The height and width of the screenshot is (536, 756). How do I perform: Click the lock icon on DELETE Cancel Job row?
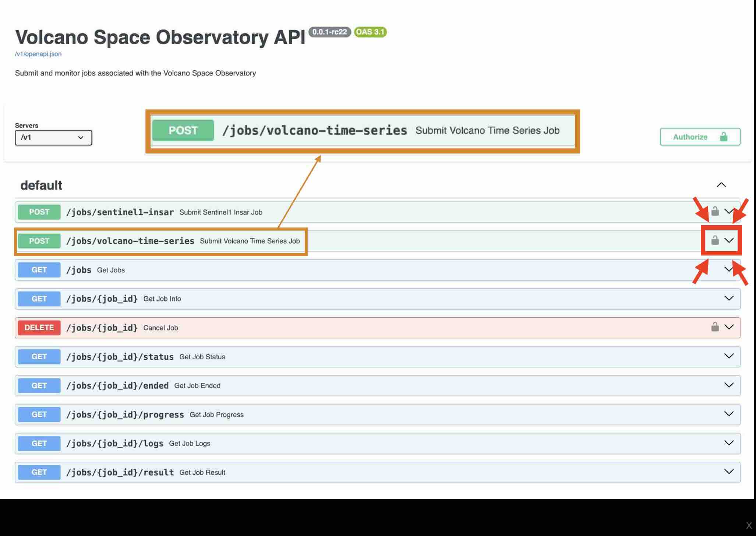click(x=715, y=327)
